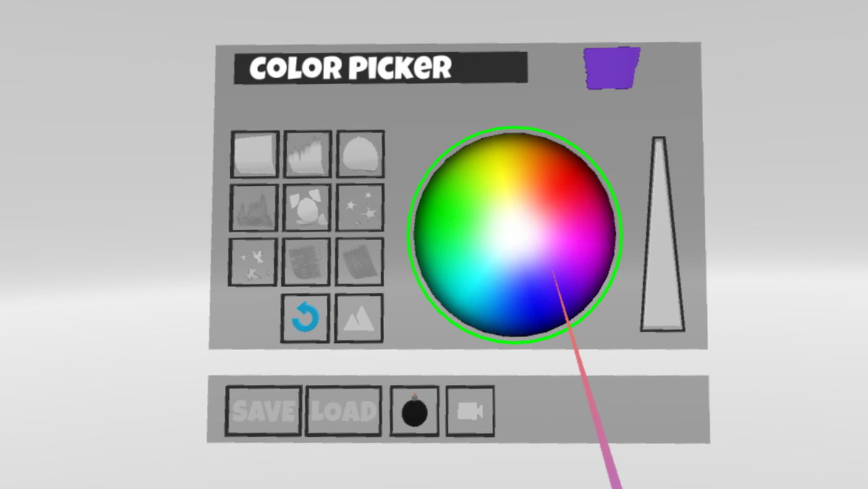This screenshot has height=489, width=868.
Task: Click the blue undo arrow icon
Action: (305, 318)
